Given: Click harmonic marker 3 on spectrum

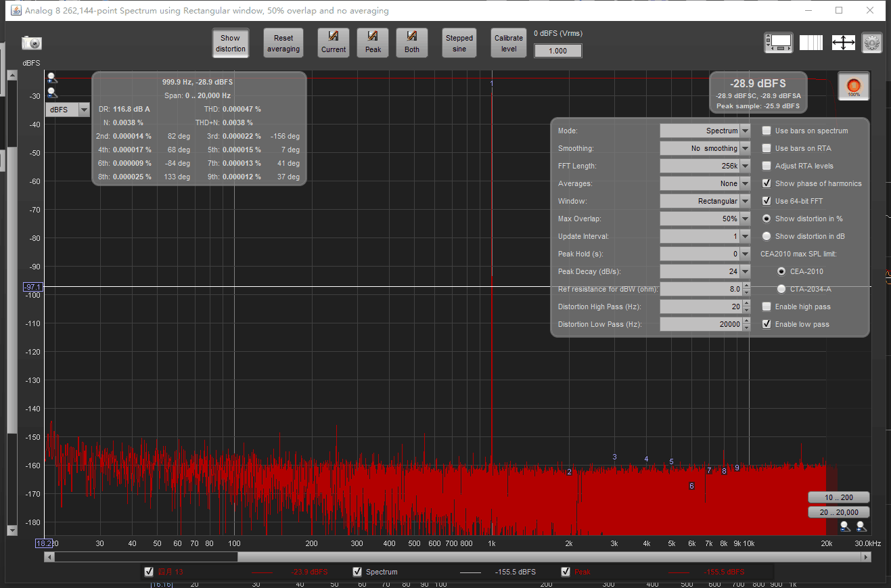Looking at the screenshot, I should [614, 457].
